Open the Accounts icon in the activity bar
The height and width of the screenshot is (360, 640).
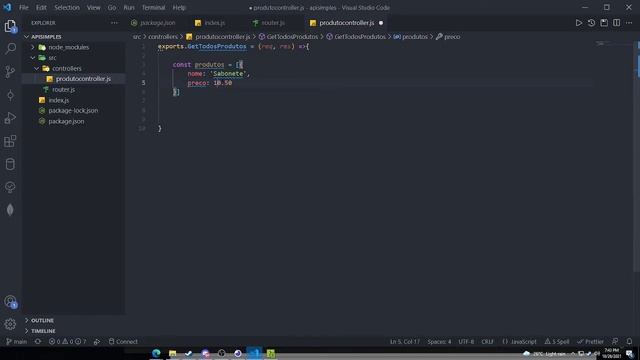pos(10,302)
